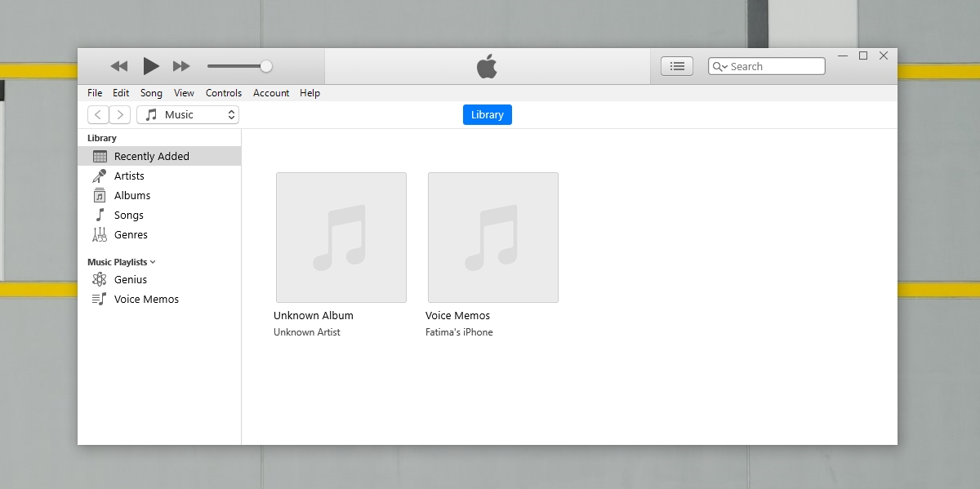Open the Music media type dropdown
The image size is (980, 489).
tap(188, 115)
